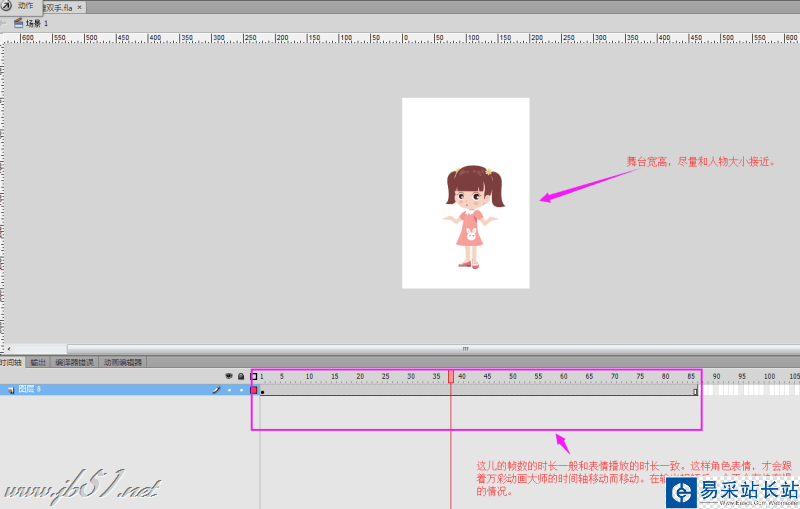Screen dimensions: 800x509
Task: Click the left scroll arrow of stage scrollbar
Action: click(x=9, y=349)
